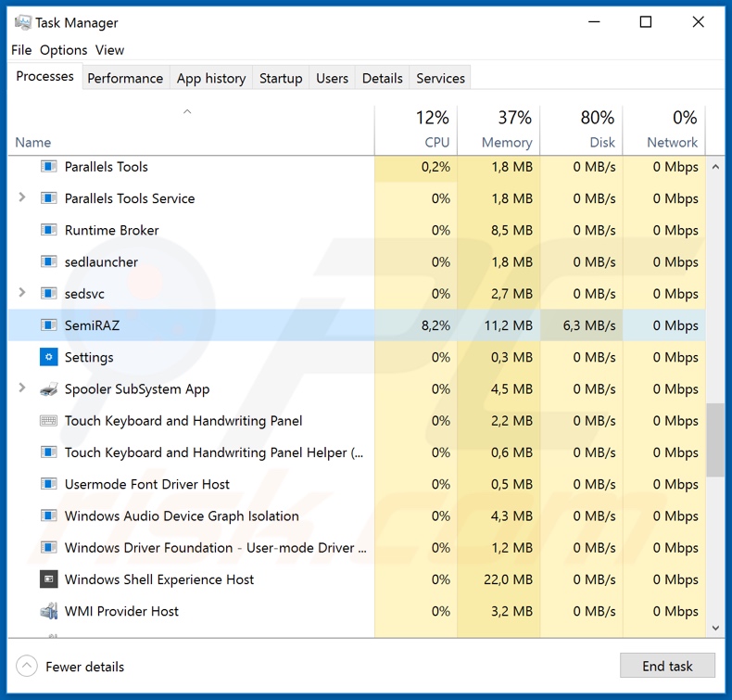Click the Windows Driver Foundation process icon

[48, 547]
